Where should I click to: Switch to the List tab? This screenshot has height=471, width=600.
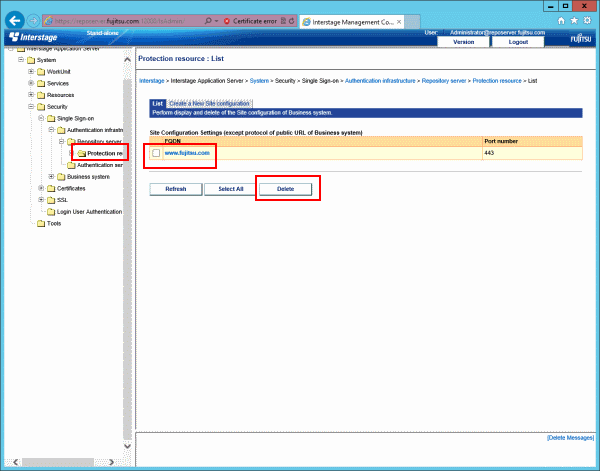point(158,104)
